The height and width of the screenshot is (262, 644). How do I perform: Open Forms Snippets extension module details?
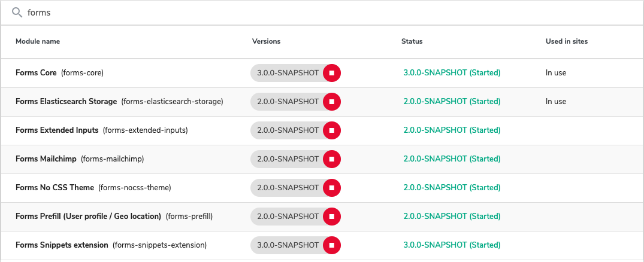(62, 245)
